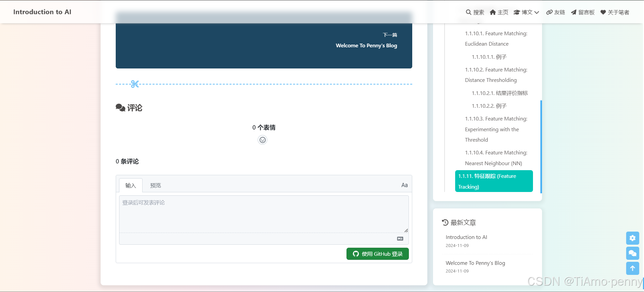Open 关于笔者 about page

click(614, 12)
